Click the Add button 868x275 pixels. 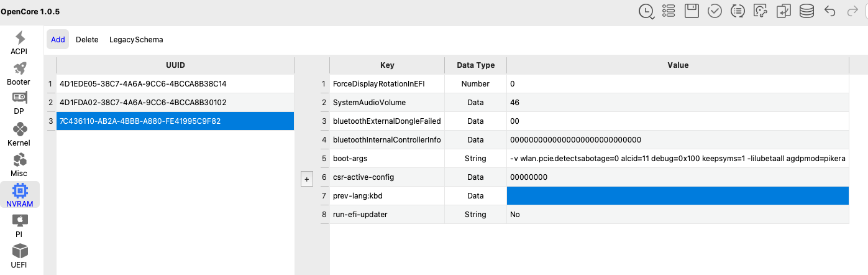[x=58, y=40]
